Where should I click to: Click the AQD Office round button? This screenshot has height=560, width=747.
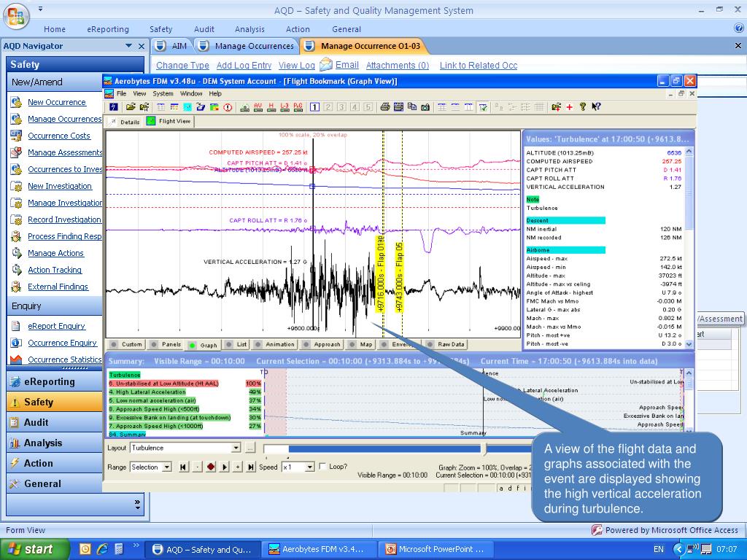tap(16, 16)
